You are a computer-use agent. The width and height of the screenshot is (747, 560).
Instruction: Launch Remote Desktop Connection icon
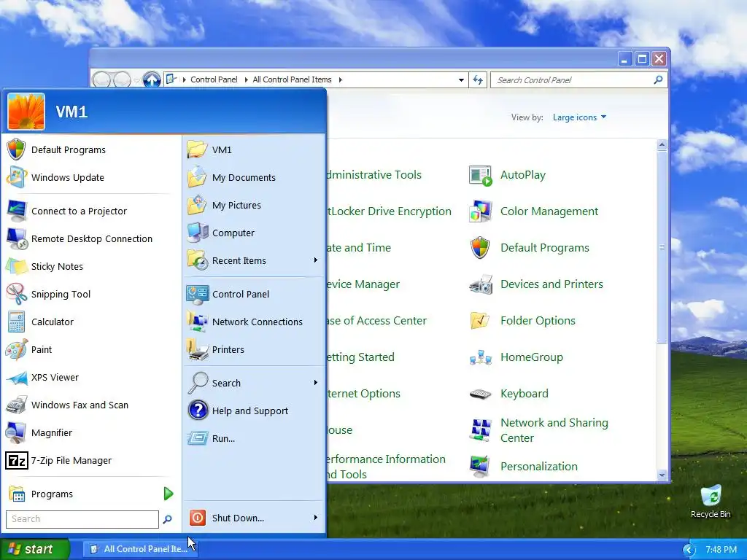point(16,238)
